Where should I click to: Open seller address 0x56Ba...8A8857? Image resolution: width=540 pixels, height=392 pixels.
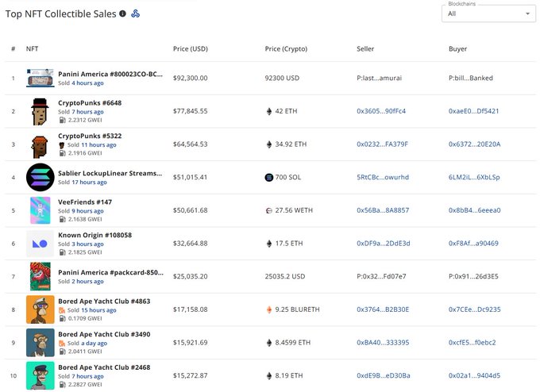click(383, 210)
